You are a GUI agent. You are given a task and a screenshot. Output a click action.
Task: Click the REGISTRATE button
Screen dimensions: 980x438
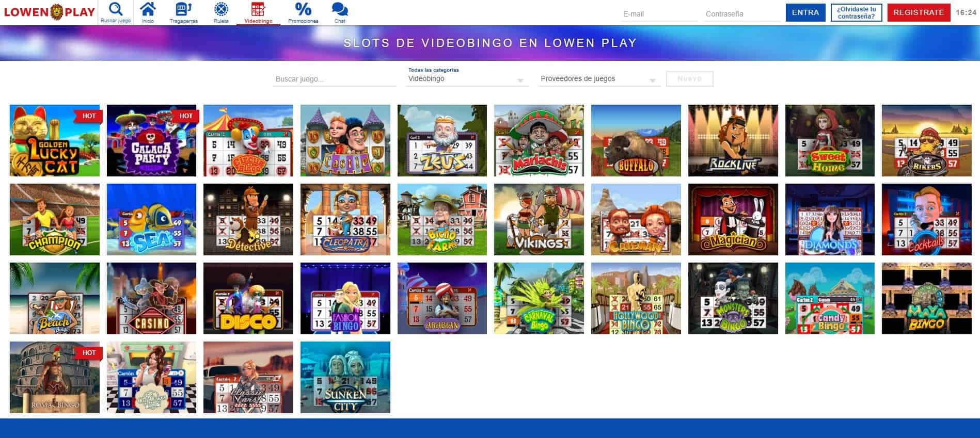point(918,12)
